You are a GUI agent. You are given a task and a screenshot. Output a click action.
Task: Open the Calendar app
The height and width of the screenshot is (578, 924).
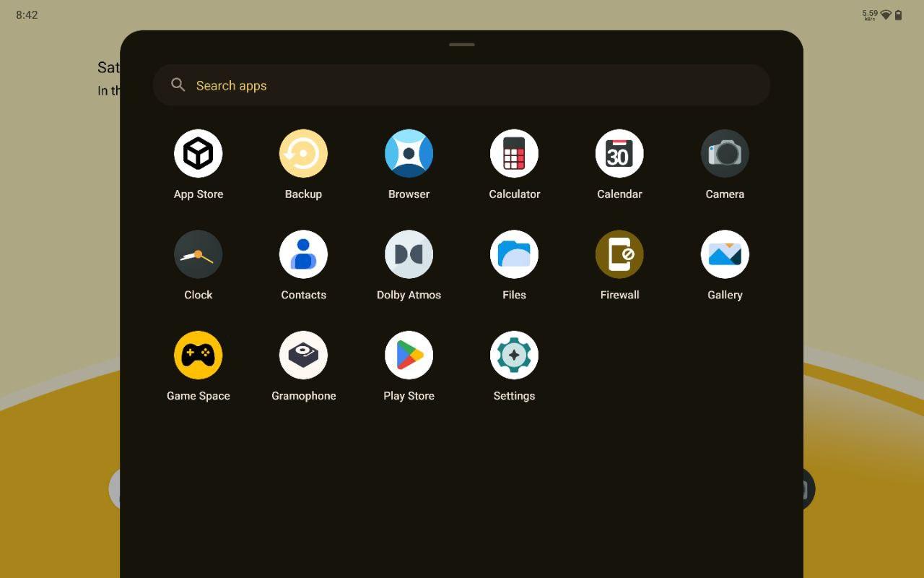pyautogui.click(x=619, y=153)
